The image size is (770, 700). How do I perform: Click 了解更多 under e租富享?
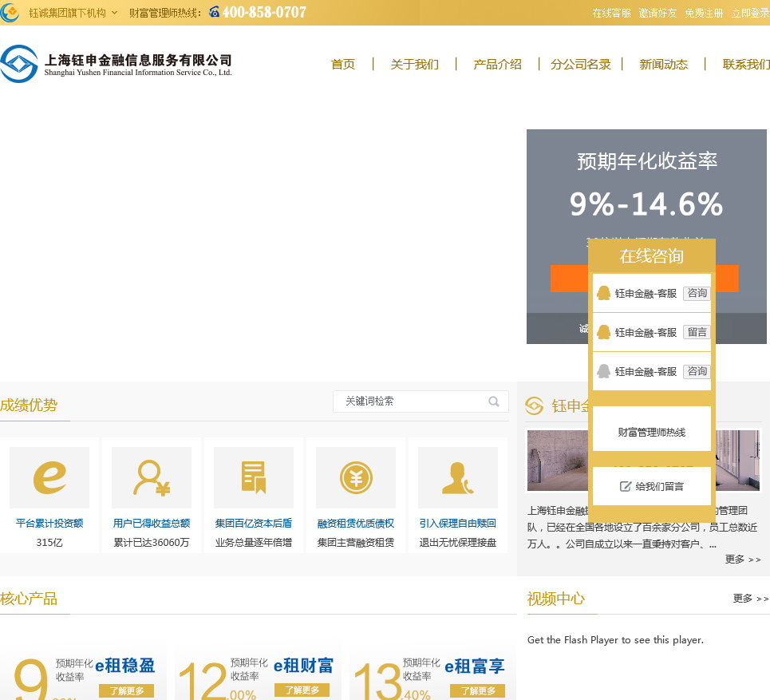tap(477, 690)
